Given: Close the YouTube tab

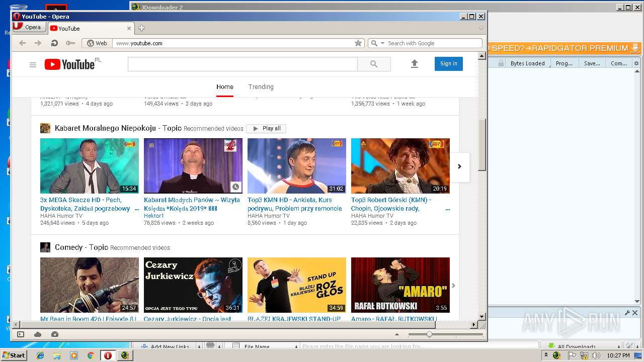Looking at the screenshot, I should [129, 29].
